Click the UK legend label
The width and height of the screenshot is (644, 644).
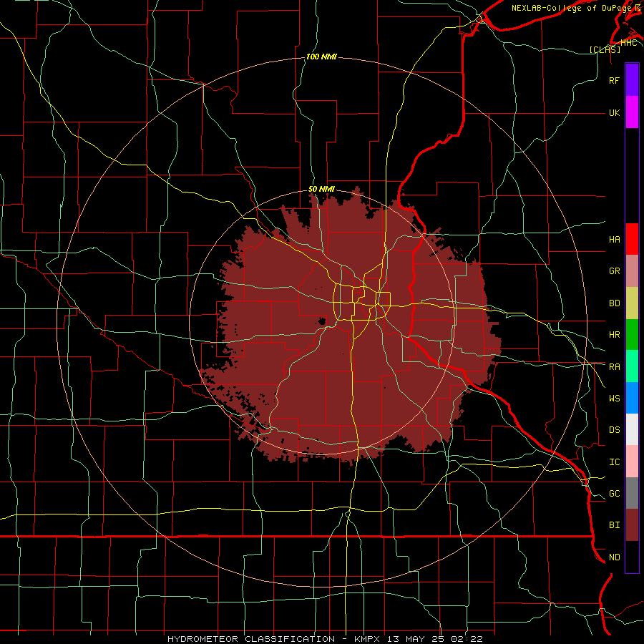(x=614, y=112)
